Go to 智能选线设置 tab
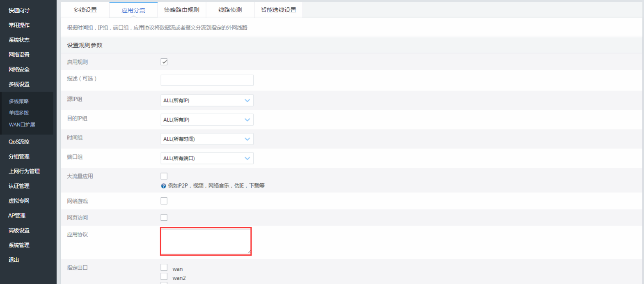The height and width of the screenshot is (284, 644). (x=278, y=10)
